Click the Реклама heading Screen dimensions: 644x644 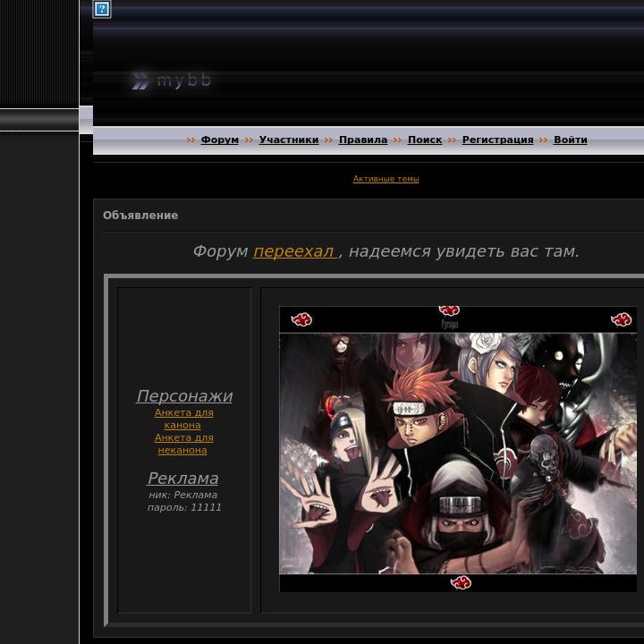point(183,479)
